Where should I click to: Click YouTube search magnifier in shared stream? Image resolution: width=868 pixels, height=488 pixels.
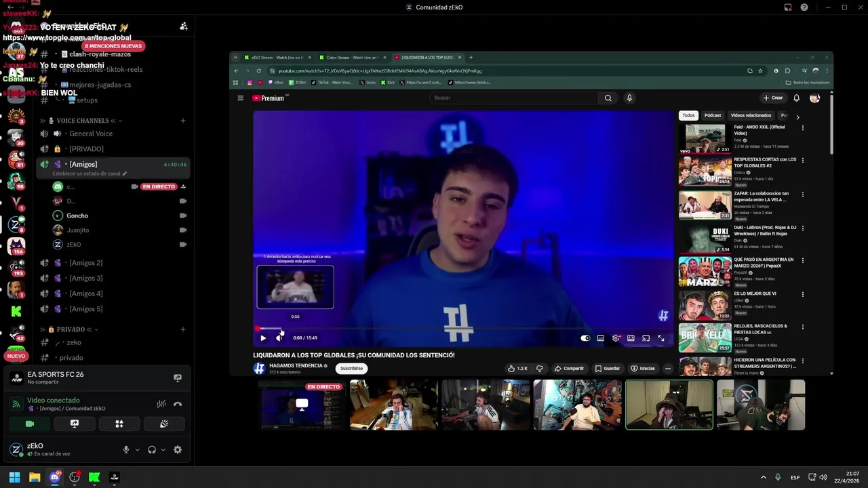coord(608,98)
